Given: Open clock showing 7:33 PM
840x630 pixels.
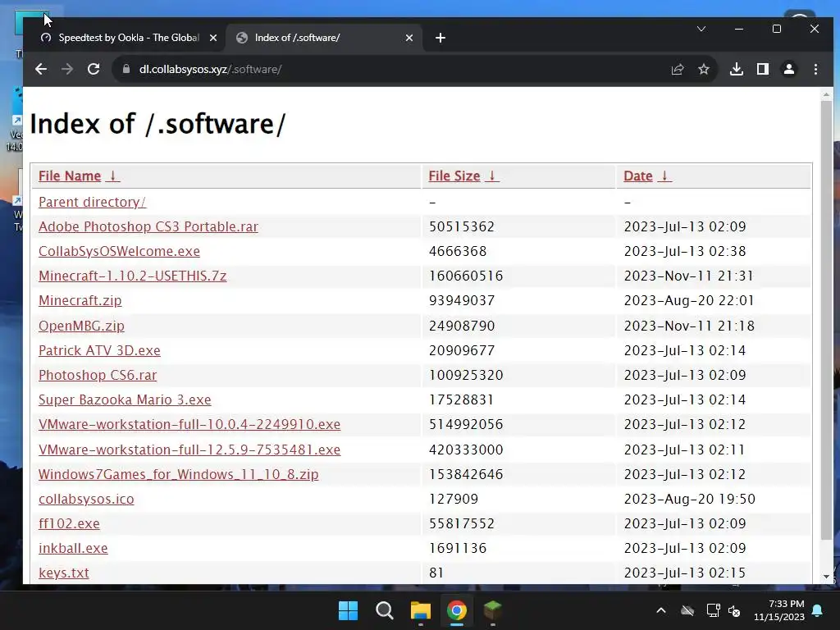Looking at the screenshot, I should click(779, 610).
